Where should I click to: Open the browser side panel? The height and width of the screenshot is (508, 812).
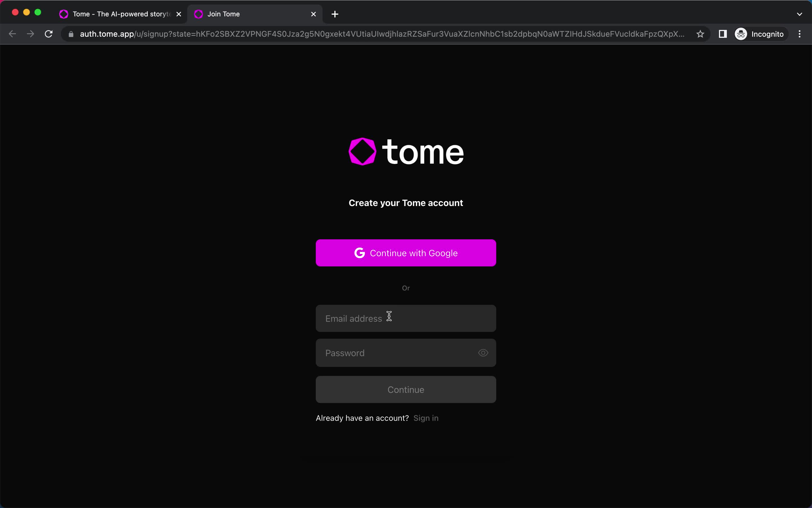(x=723, y=34)
